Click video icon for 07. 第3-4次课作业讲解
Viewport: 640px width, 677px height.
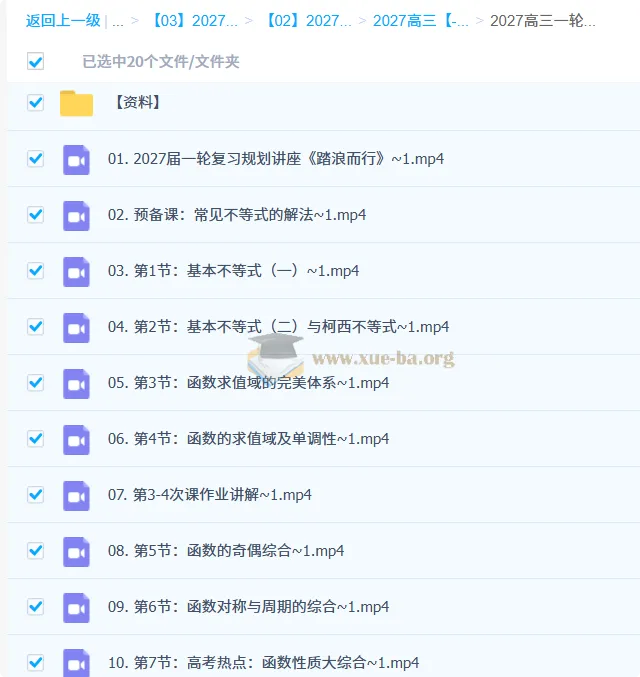coord(76,496)
